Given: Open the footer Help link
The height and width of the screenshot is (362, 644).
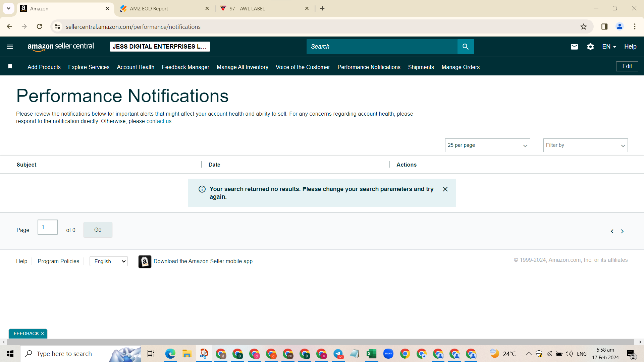Looking at the screenshot, I should click(x=21, y=261).
